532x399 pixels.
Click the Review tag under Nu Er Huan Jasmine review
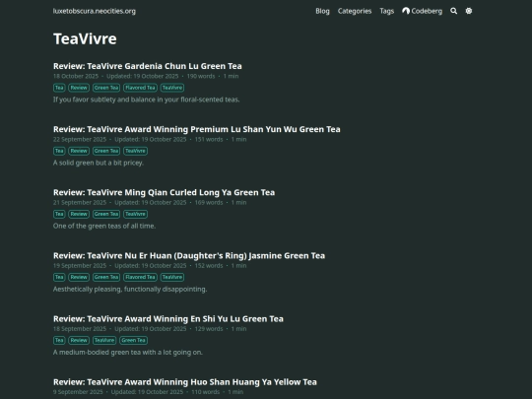79,277
